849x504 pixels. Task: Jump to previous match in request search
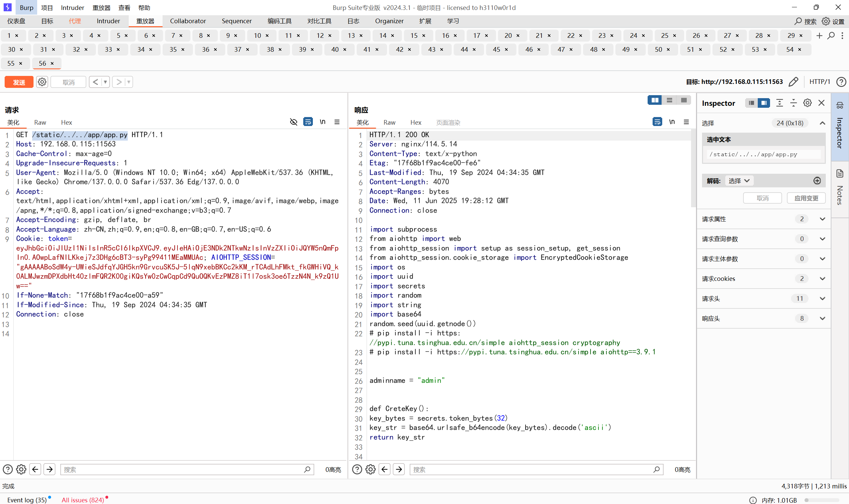tap(35, 470)
